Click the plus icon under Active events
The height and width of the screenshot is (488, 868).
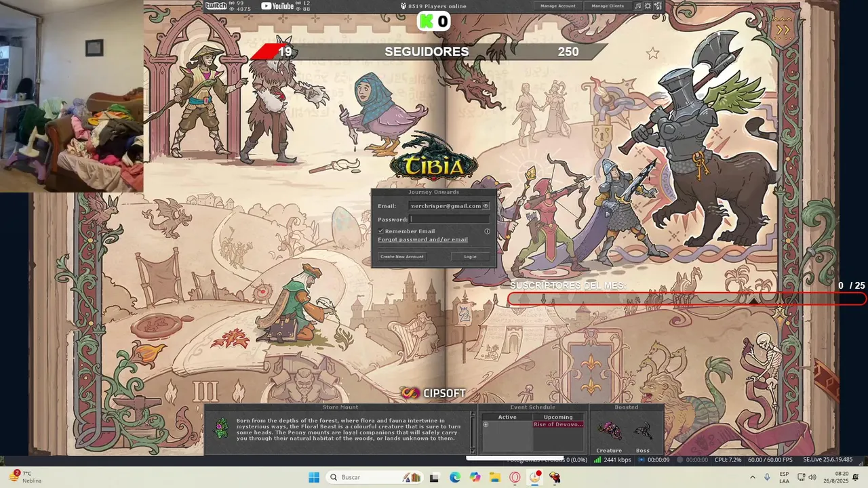tap(486, 424)
